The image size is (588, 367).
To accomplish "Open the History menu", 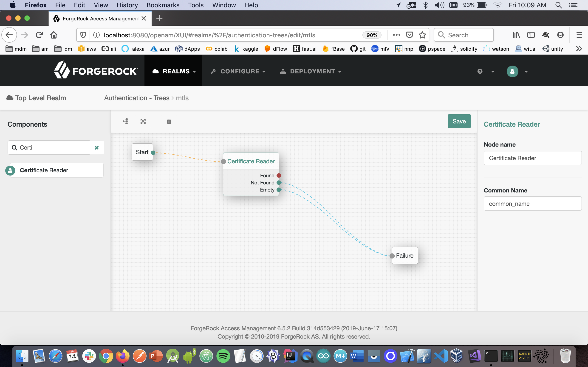I will tap(127, 5).
